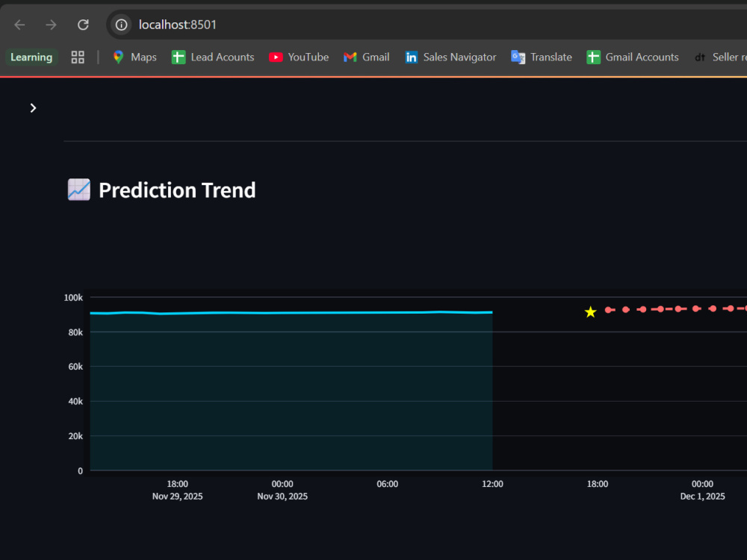
Task: Click the 06:00 x-axis label
Action: tap(387, 484)
